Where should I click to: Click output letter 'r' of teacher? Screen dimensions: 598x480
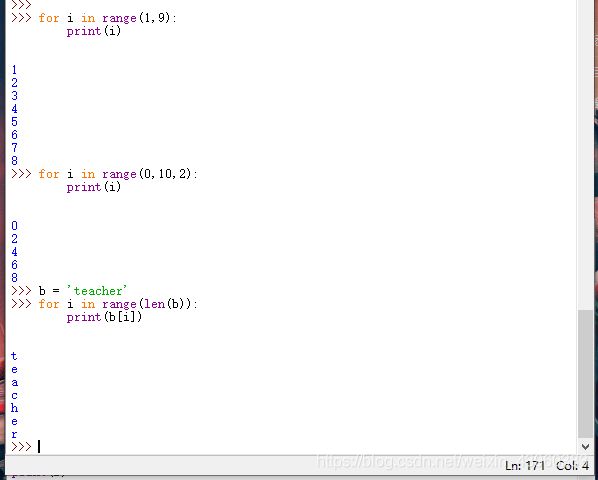(x=14, y=434)
